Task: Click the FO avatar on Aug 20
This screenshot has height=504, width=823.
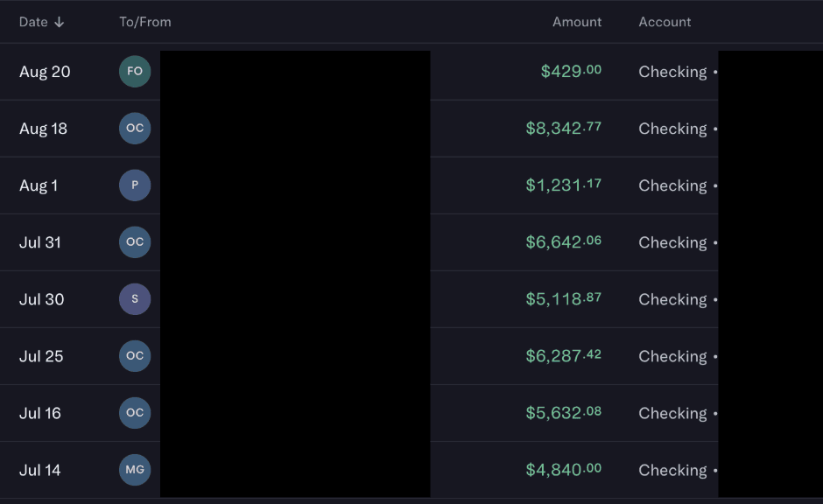Action: click(x=135, y=72)
